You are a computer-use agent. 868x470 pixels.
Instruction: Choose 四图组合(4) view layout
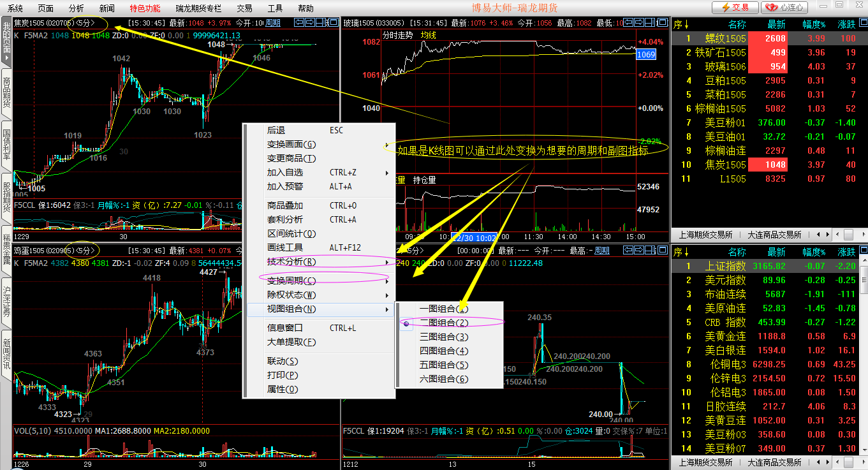pyautogui.click(x=444, y=351)
